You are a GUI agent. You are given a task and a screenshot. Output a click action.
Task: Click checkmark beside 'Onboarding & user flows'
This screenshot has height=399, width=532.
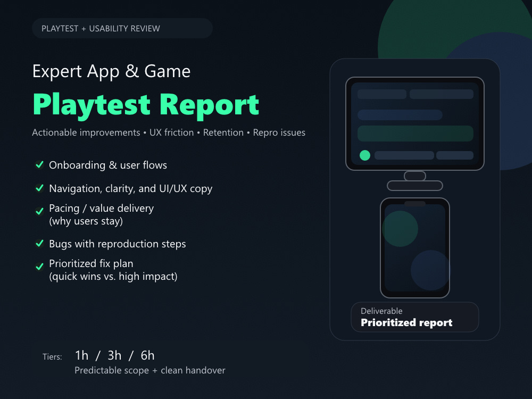tap(40, 164)
